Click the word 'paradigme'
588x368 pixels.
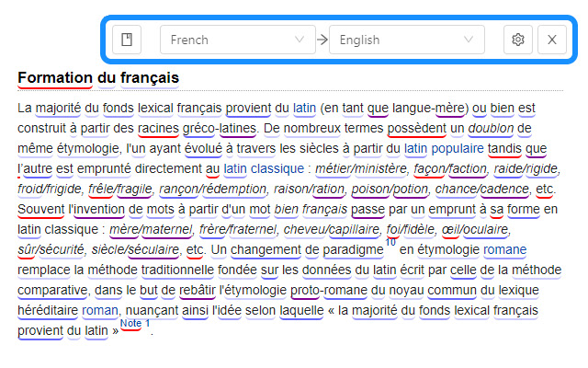click(353, 250)
